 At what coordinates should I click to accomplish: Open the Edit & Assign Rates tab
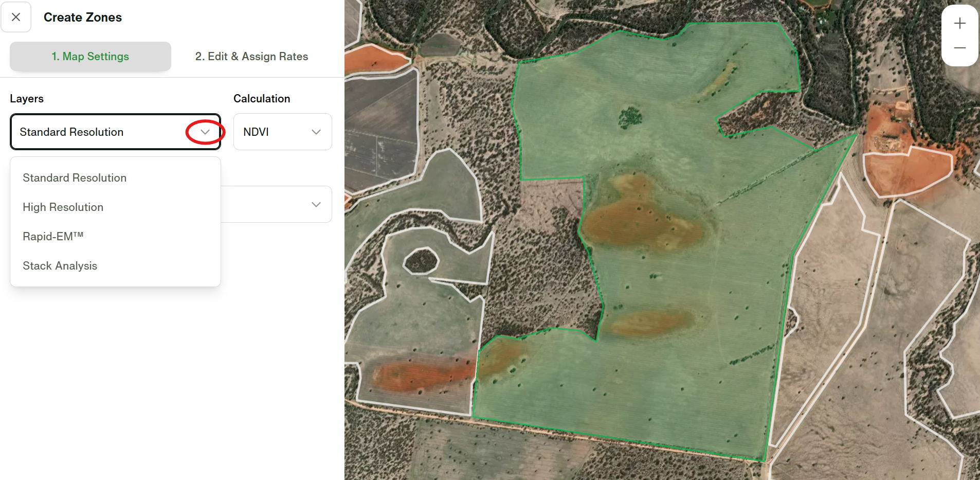[x=251, y=57]
